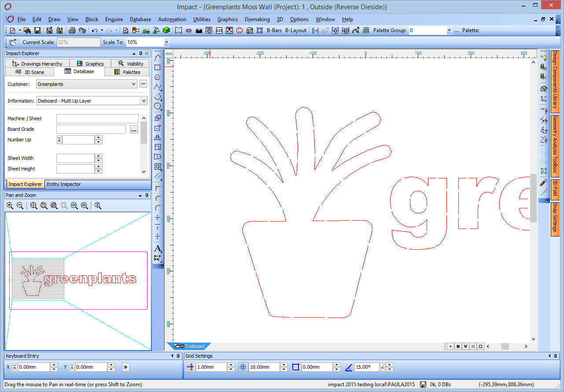Screen dimensions: 564x392
Task: Switch to the Visibility tab
Action: click(x=130, y=64)
